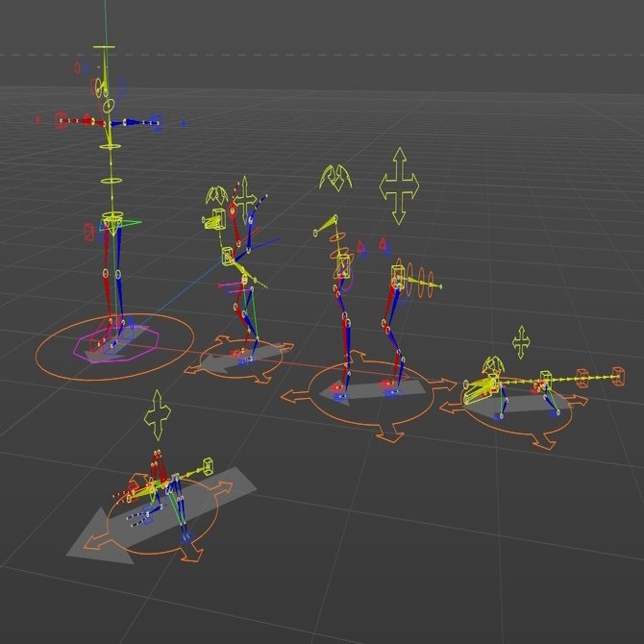This screenshot has height=644, width=644.
Task: Select the yellow cube head control on the rig beside the humanoid
Action: [219, 217]
